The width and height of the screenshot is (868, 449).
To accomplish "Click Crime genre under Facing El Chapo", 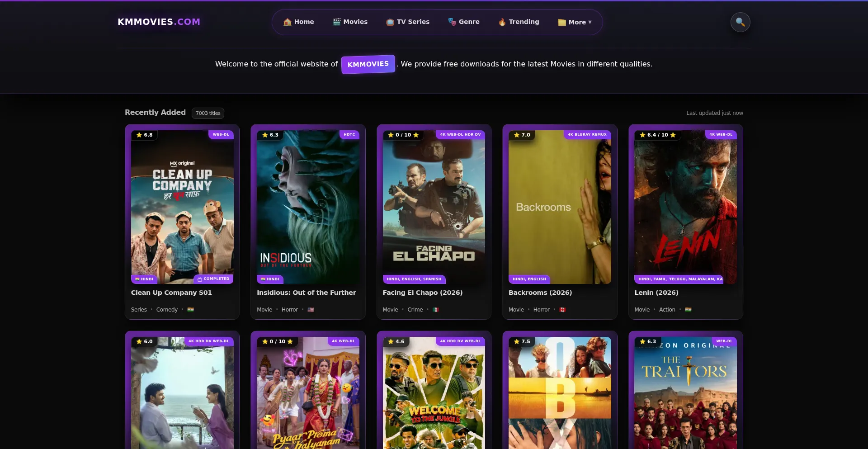I will coord(415,310).
